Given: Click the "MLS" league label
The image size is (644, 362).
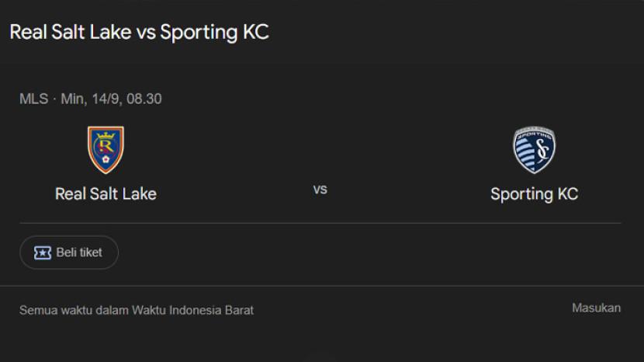Looking at the screenshot, I should pyautogui.click(x=33, y=99).
